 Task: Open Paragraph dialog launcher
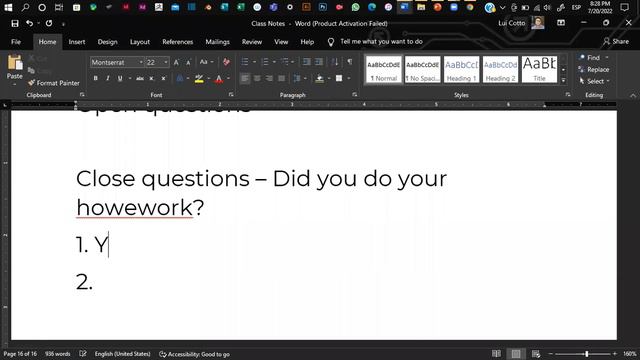tap(355, 94)
